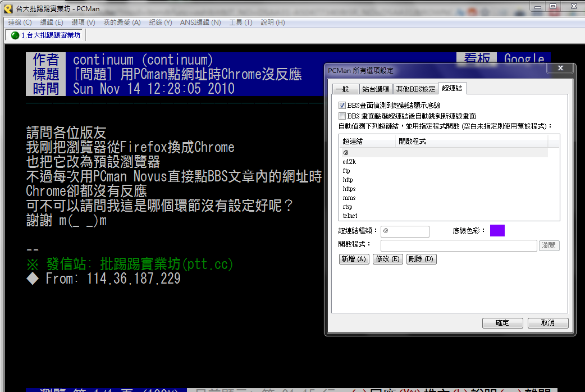Click the 開啟程式 column header
The height and width of the screenshot is (392, 585).
point(472,141)
